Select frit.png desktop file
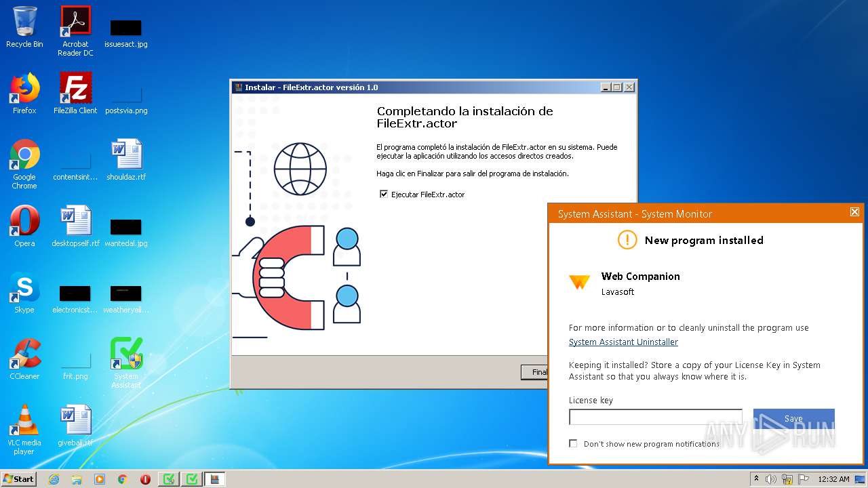 [x=75, y=366]
